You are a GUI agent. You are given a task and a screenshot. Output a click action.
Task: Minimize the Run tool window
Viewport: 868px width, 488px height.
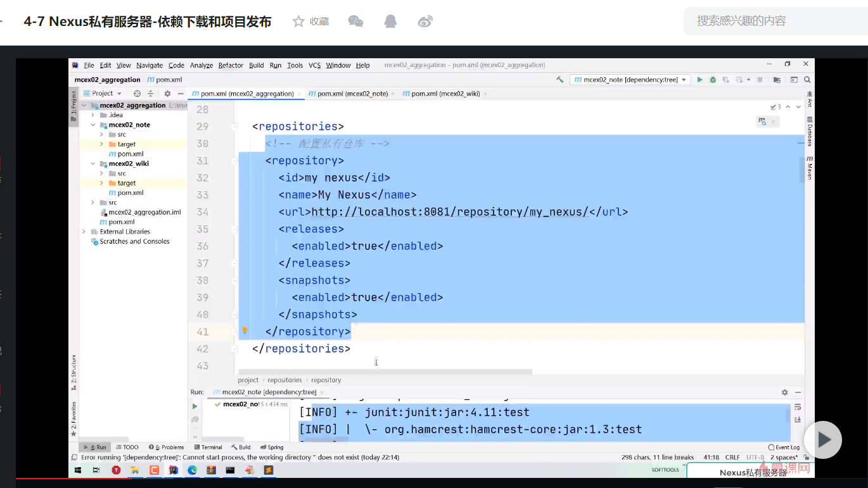[x=798, y=392]
